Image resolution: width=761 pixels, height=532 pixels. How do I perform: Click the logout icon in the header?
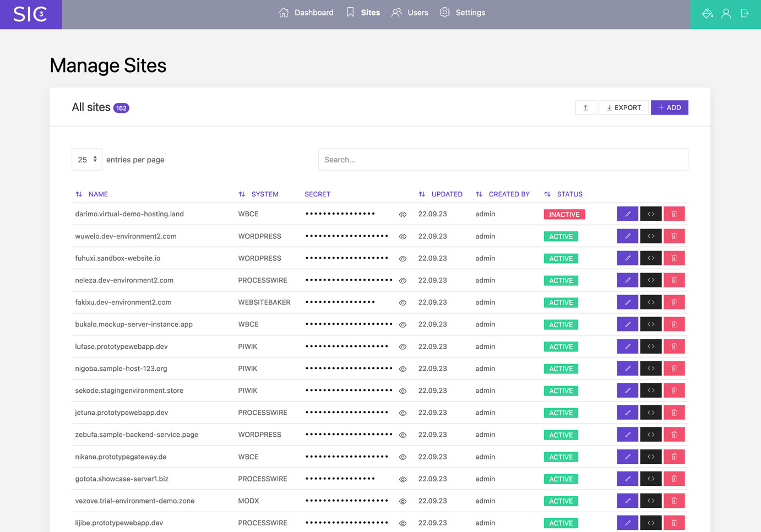point(744,13)
